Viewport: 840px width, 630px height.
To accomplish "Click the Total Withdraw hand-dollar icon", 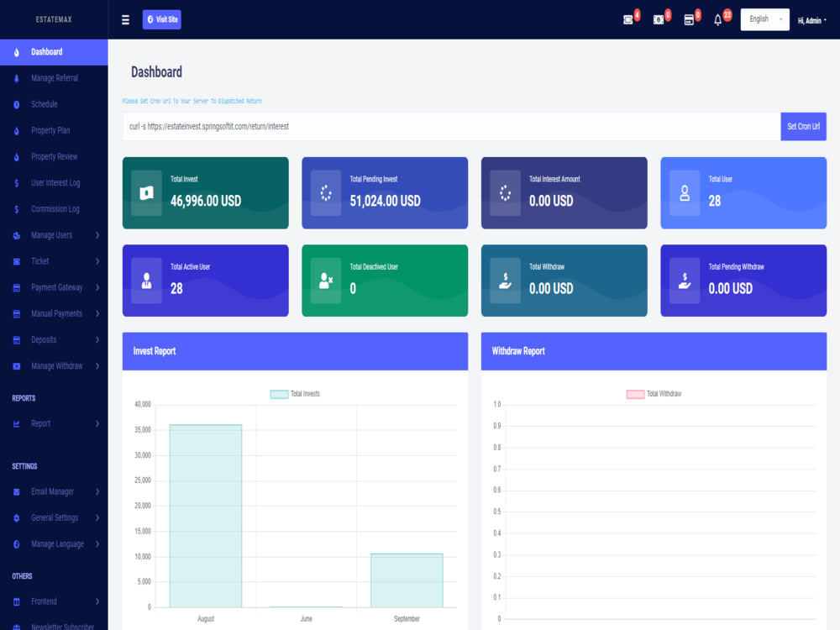I will tap(505, 281).
